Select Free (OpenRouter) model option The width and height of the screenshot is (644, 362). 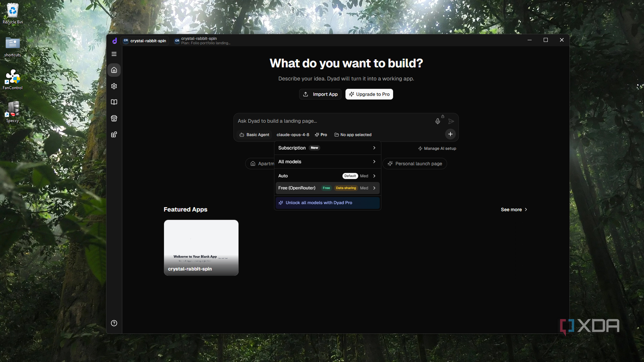coord(327,188)
